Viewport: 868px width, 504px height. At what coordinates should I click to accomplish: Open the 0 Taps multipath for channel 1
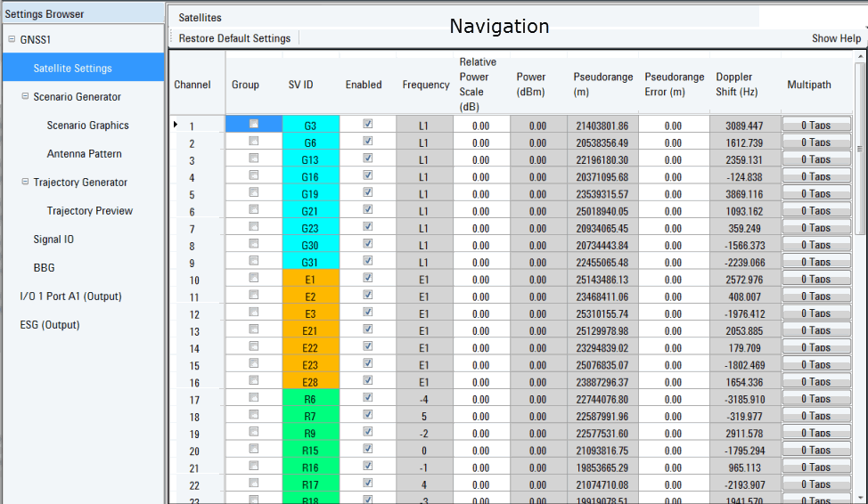[x=815, y=126]
